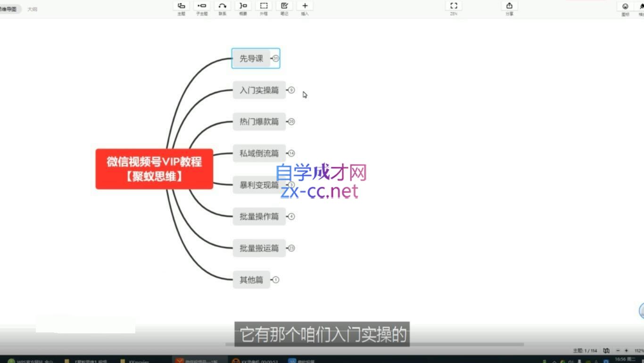The width and height of the screenshot is (644, 363).
Task: Select the 其他篇 topic node
Action: click(251, 280)
